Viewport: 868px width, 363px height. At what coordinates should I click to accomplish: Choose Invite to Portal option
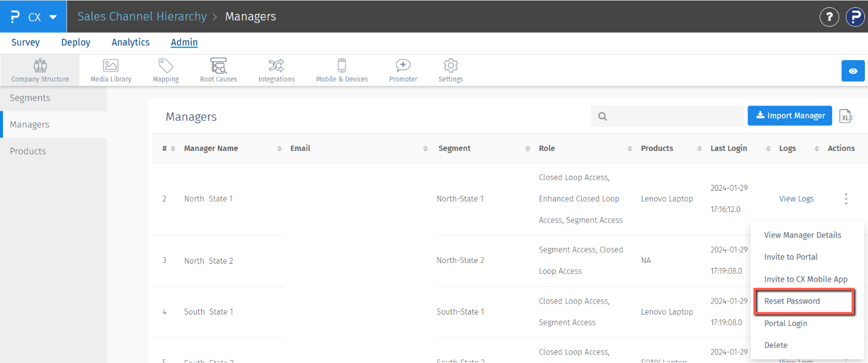(x=790, y=257)
